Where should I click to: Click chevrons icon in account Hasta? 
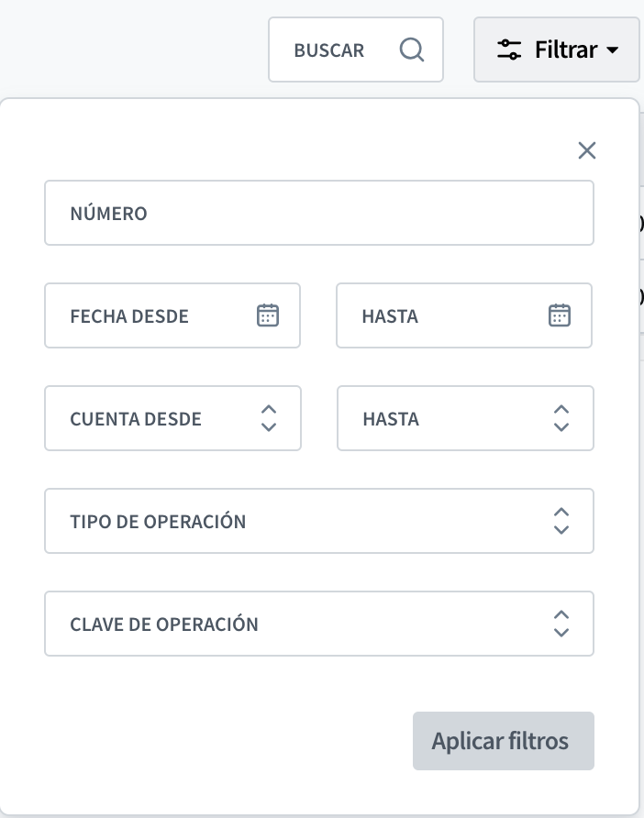coord(561,418)
